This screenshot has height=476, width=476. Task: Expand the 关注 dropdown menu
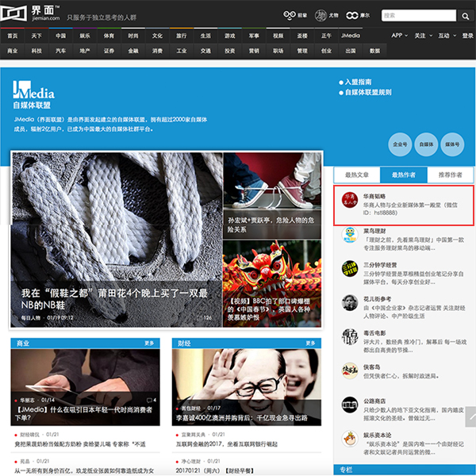pos(423,36)
